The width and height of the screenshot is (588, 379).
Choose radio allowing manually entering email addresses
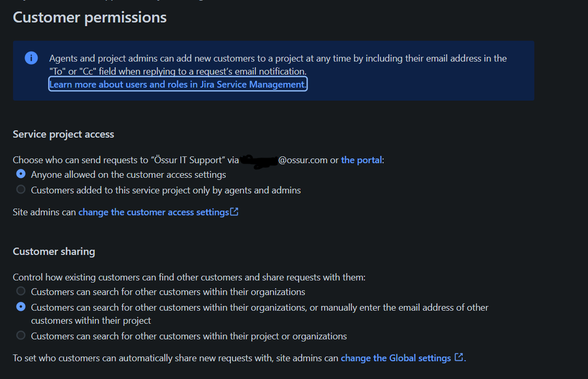pos(21,307)
